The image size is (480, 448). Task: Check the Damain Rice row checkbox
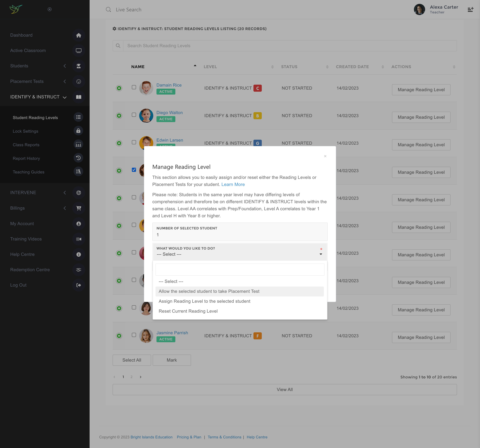(x=134, y=87)
